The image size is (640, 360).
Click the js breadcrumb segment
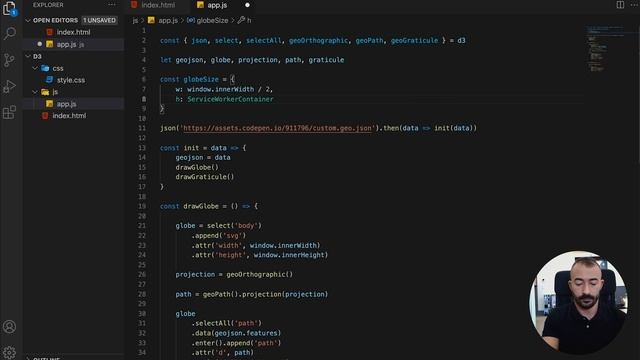click(135, 20)
